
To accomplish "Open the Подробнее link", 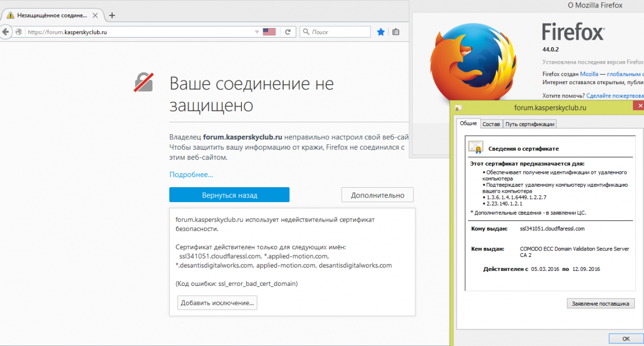I will pos(191,174).
